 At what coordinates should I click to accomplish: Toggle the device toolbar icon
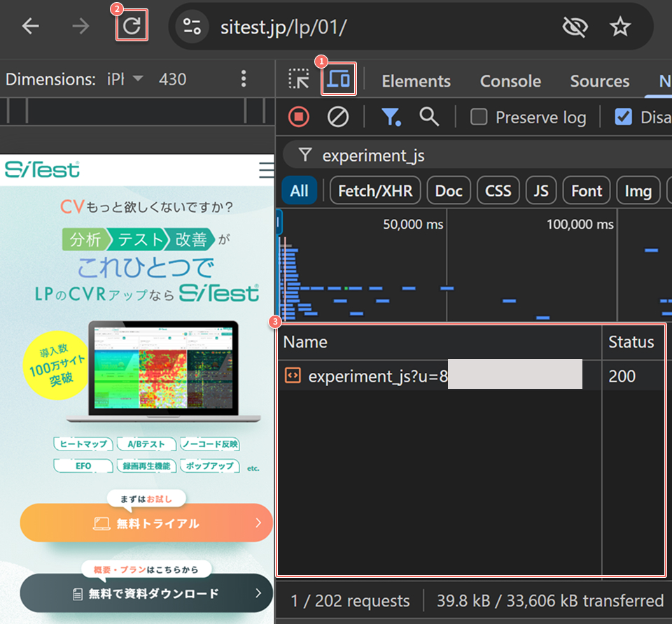tap(339, 79)
